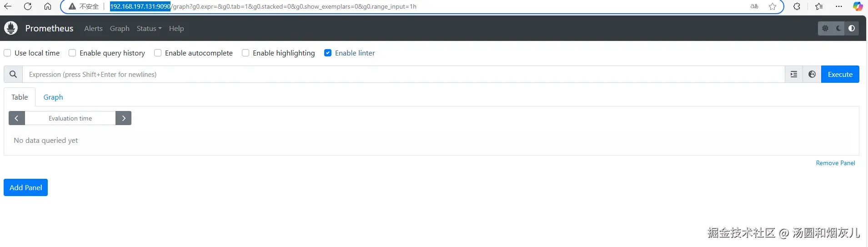Click the Execute button
This screenshot has height=247, width=868.
coord(840,74)
